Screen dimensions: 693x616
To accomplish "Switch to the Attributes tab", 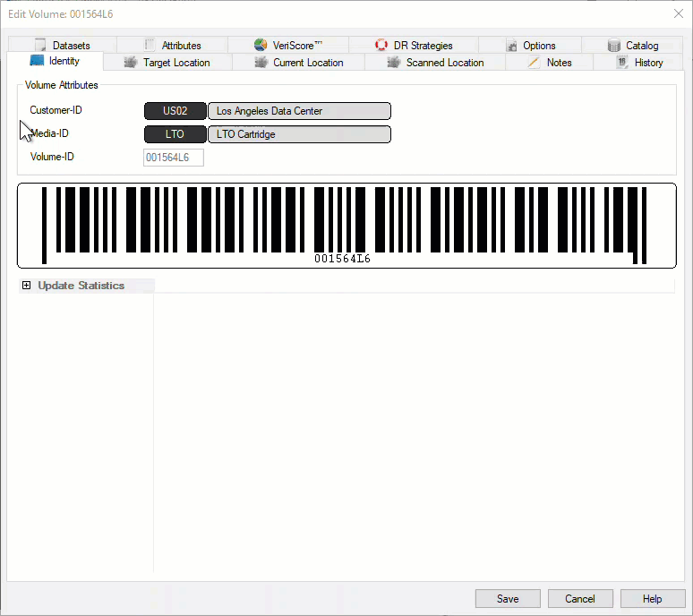I will click(173, 45).
